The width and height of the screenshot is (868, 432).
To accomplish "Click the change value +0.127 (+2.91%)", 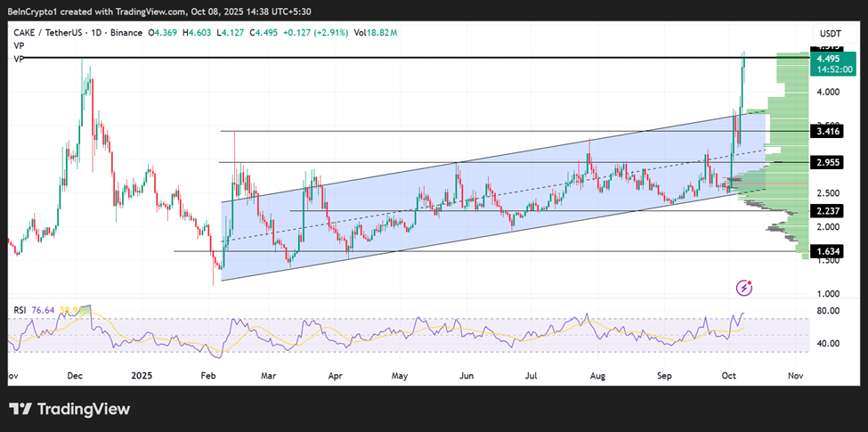I will [315, 33].
